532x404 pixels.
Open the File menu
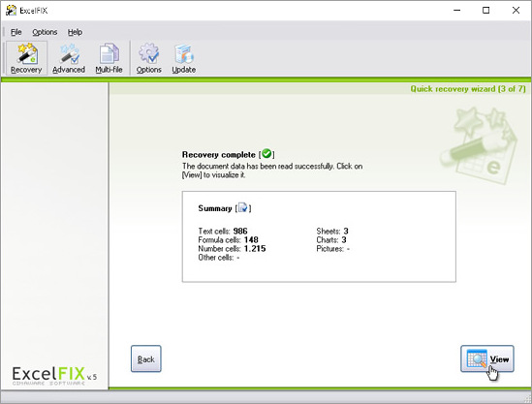[16, 32]
